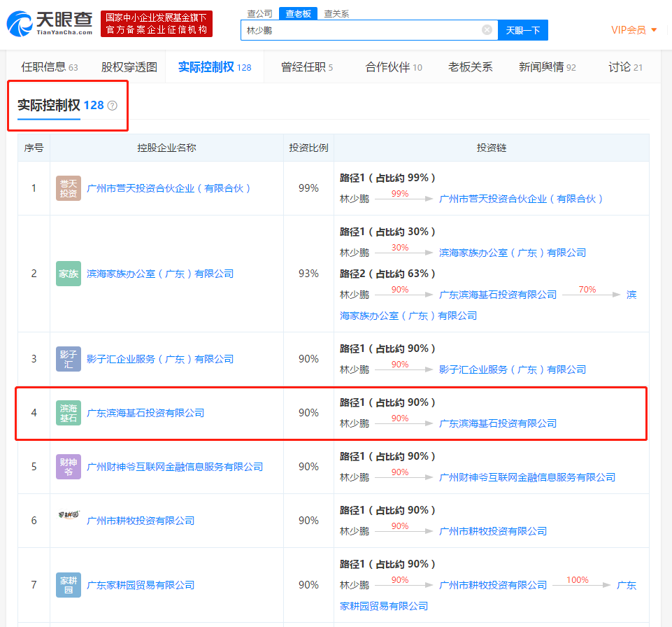Clear the search box text

click(487, 30)
